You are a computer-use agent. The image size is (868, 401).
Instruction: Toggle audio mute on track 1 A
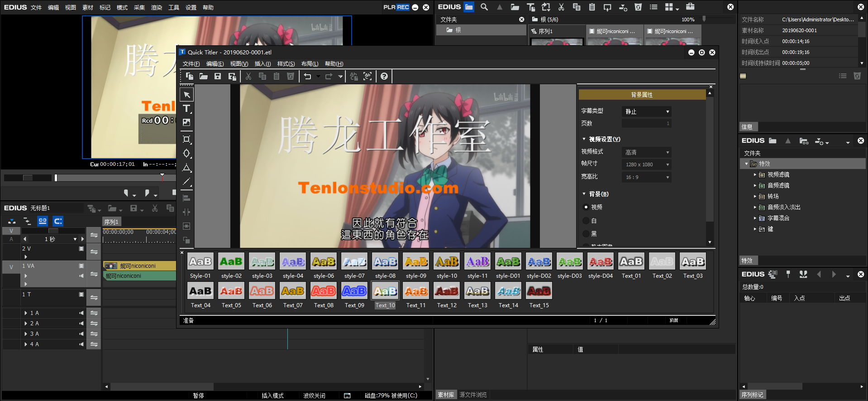(x=81, y=313)
